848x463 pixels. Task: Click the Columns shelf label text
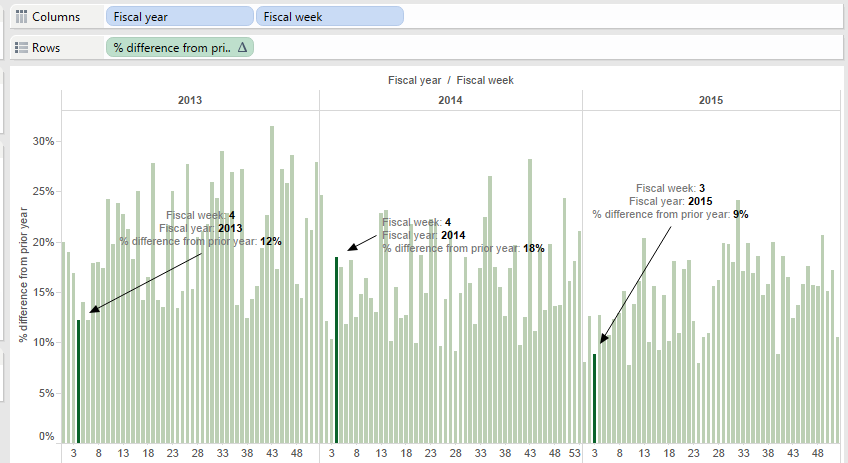click(56, 17)
